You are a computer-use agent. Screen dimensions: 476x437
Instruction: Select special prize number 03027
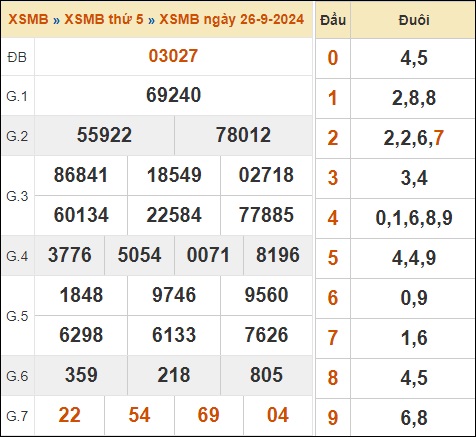point(173,56)
